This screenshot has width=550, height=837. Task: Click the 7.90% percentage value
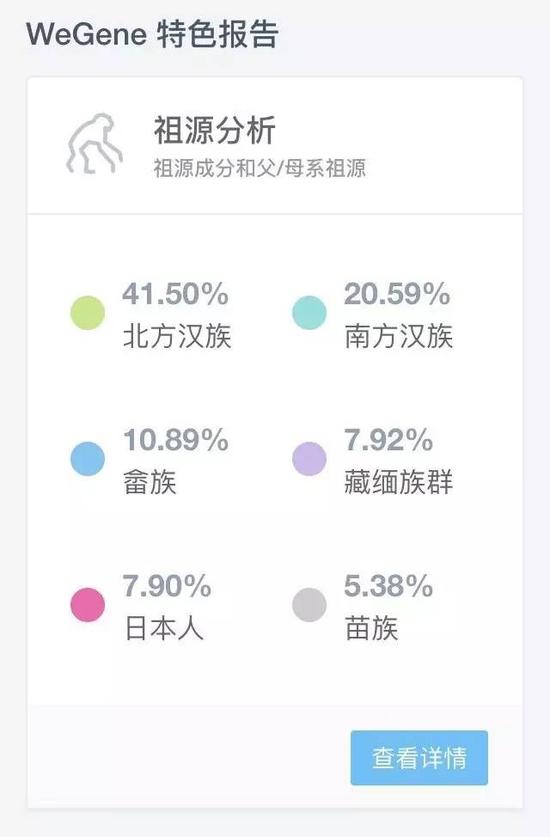click(167, 586)
